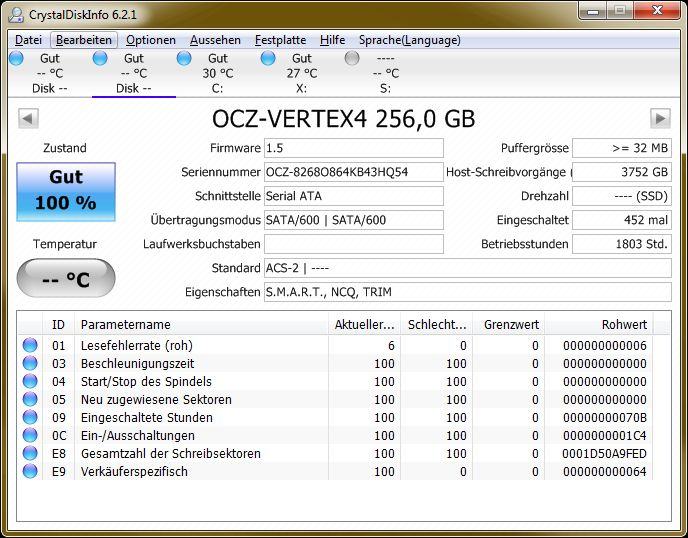688x538 pixels.
Task: Switch to the C: disk tab at 30 °C
Action: click(218, 73)
